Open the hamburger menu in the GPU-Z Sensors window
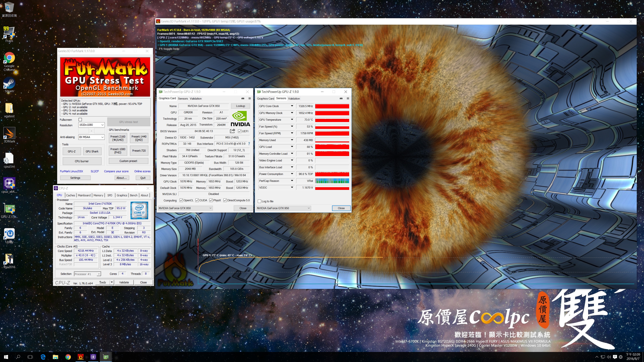 point(348,98)
